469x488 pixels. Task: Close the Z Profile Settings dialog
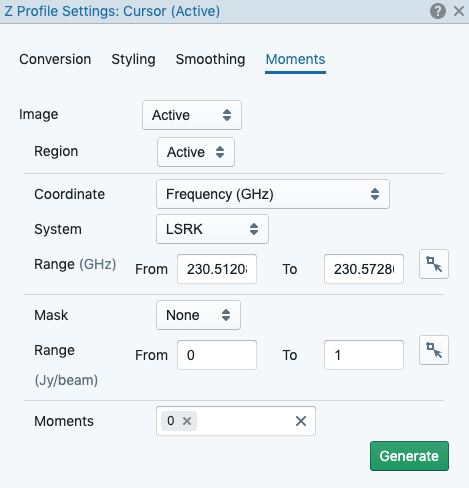coord(459,11)
